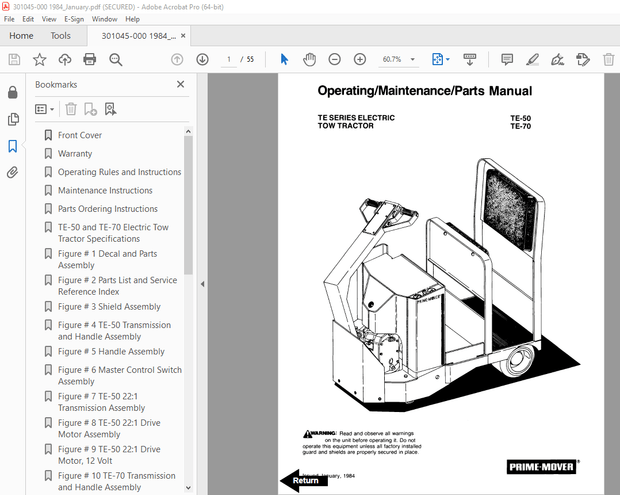
Task: Add new bookmark icon
Action: 91,109
